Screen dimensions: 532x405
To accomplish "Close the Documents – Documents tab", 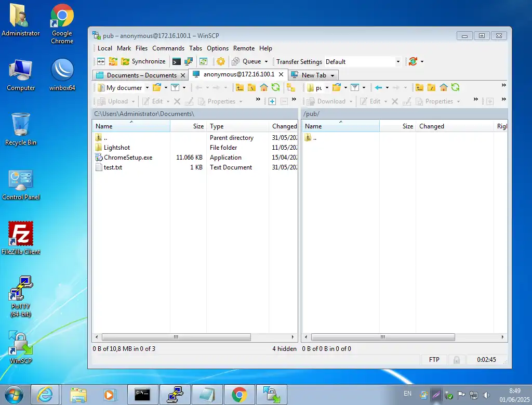I will [x=182, y=75].
